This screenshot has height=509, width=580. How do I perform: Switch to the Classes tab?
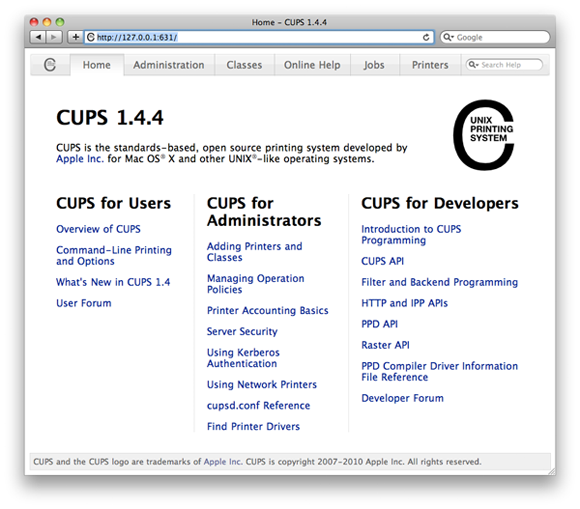[x=244, y=65]
